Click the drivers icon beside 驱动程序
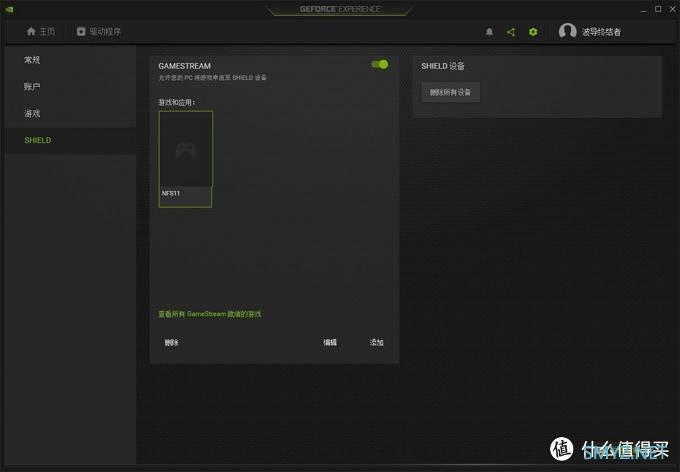 81,31
